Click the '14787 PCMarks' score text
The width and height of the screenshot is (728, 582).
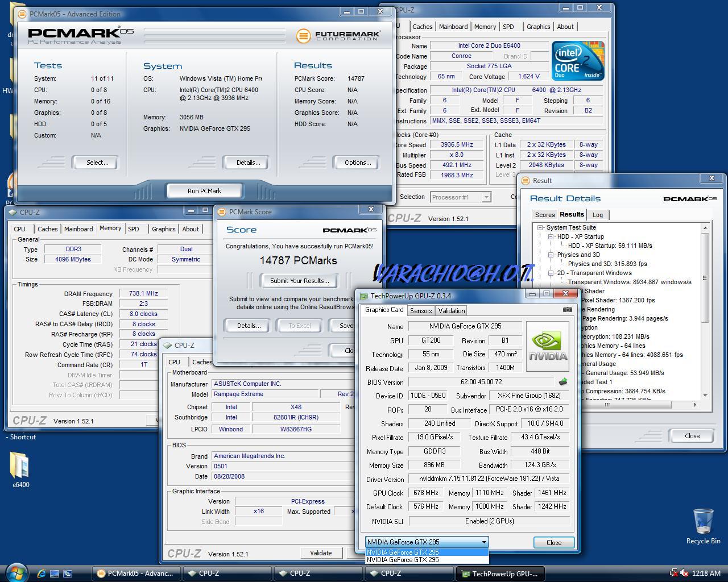[298, 261]
